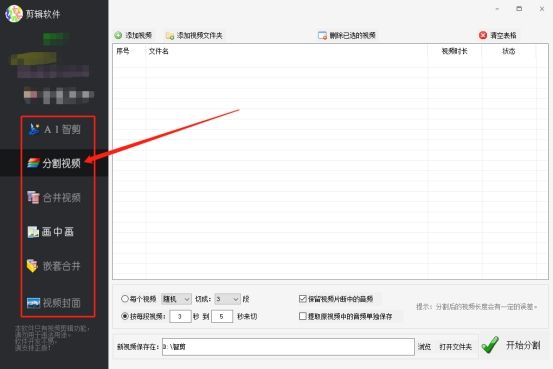
Task: Minimize the window
Action: (x=497, y=9)
